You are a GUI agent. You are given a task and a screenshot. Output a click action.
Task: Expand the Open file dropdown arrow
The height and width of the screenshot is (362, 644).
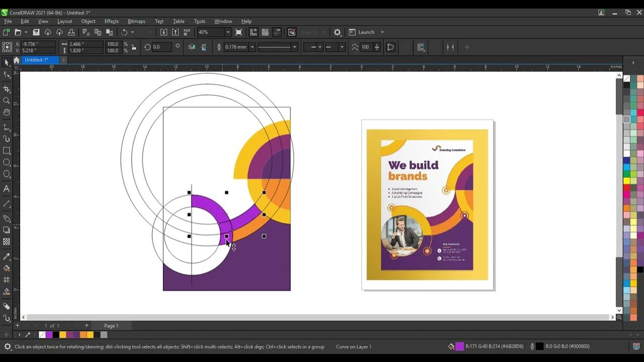coord(26,32)
